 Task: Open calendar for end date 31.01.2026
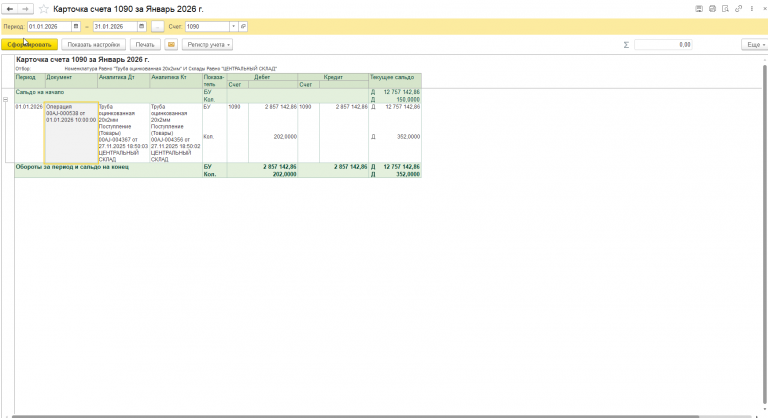[142, 26]
